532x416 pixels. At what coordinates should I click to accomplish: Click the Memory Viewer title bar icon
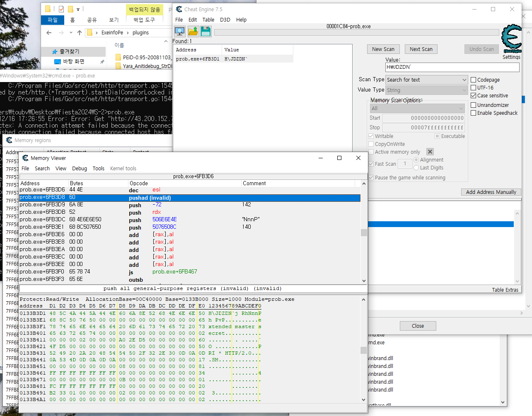coord(25,158)
